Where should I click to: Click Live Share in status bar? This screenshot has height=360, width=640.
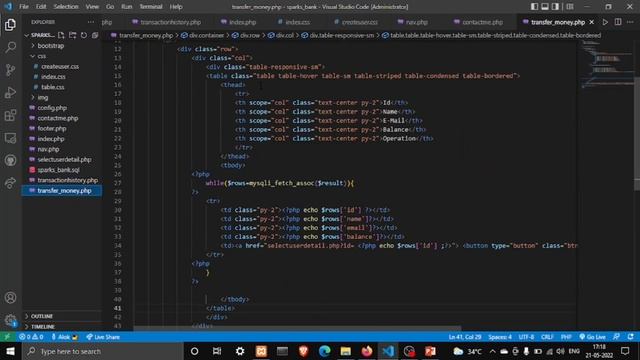click(x=103, y=337)
